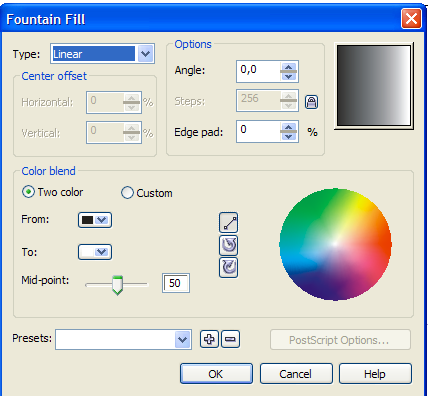Click the Mid-point value field

(x=176, y=283)
